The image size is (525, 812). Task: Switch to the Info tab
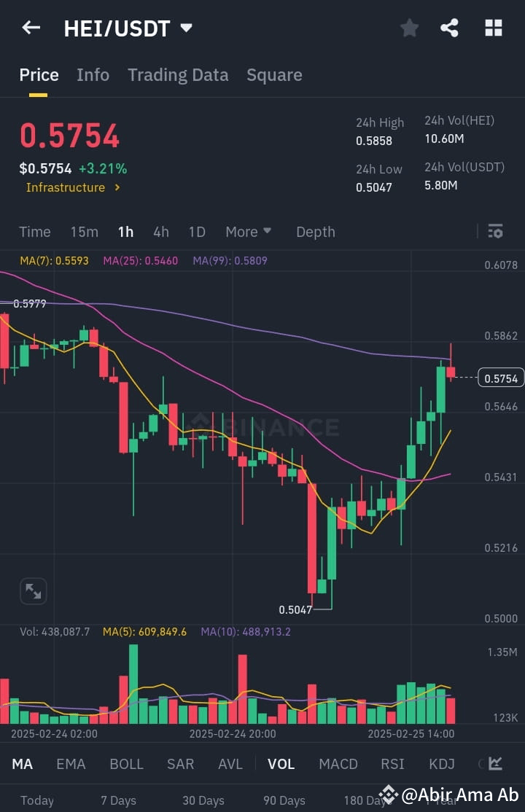point(93,74)
